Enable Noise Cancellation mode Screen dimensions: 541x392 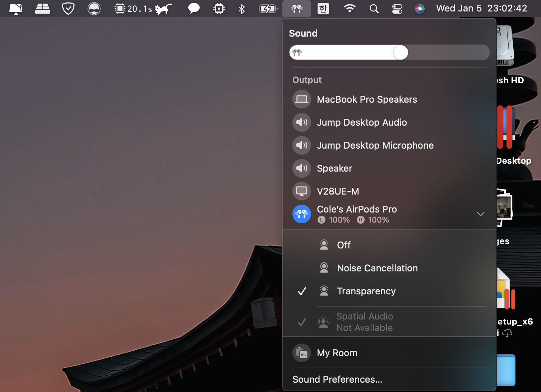click(377, 268)
